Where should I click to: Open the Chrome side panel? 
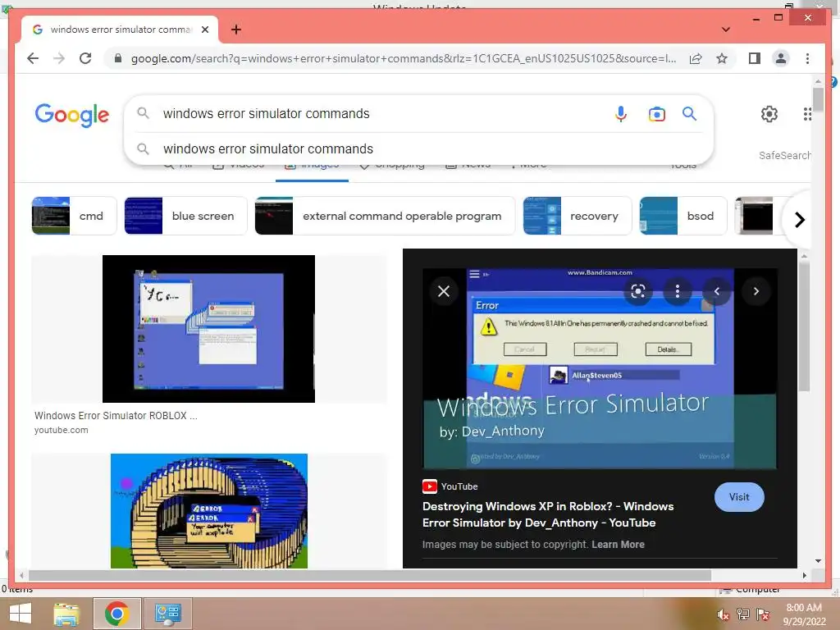(x=755, y=58)
